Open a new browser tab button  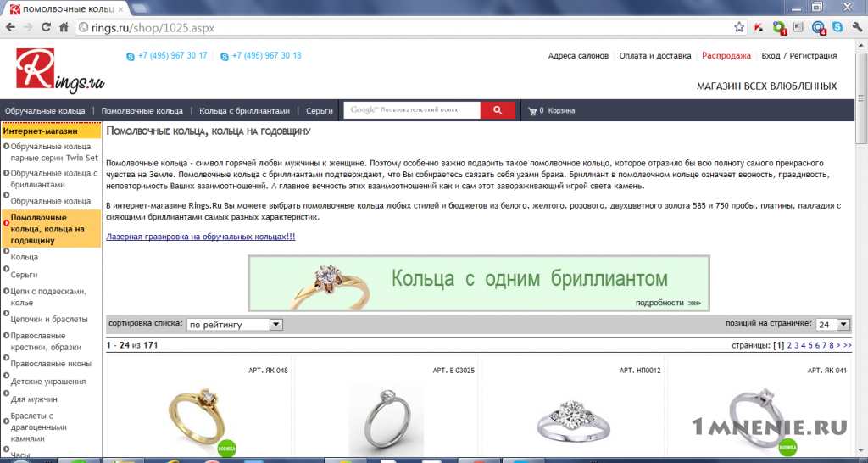[x=140, y=8]
